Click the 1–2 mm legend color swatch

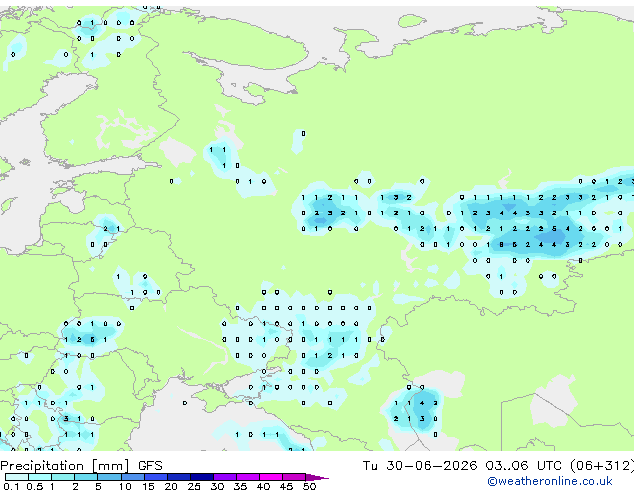pos(63,477)
